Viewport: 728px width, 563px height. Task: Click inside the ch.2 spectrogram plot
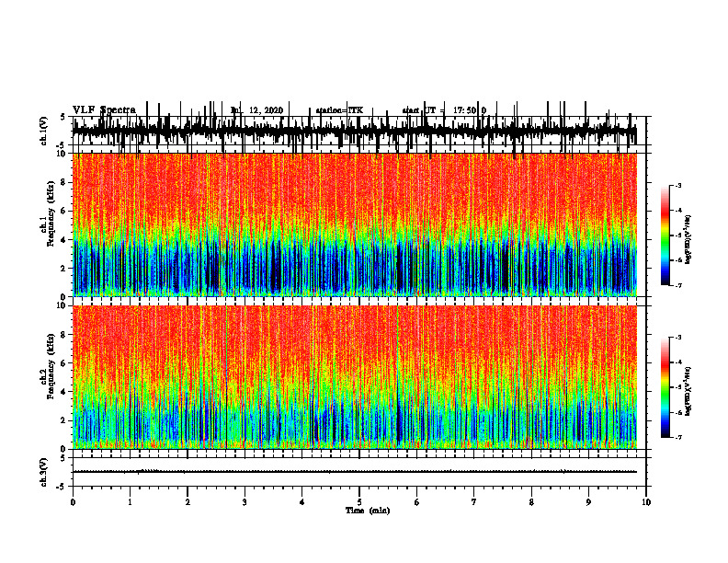(x=355, y=377)
